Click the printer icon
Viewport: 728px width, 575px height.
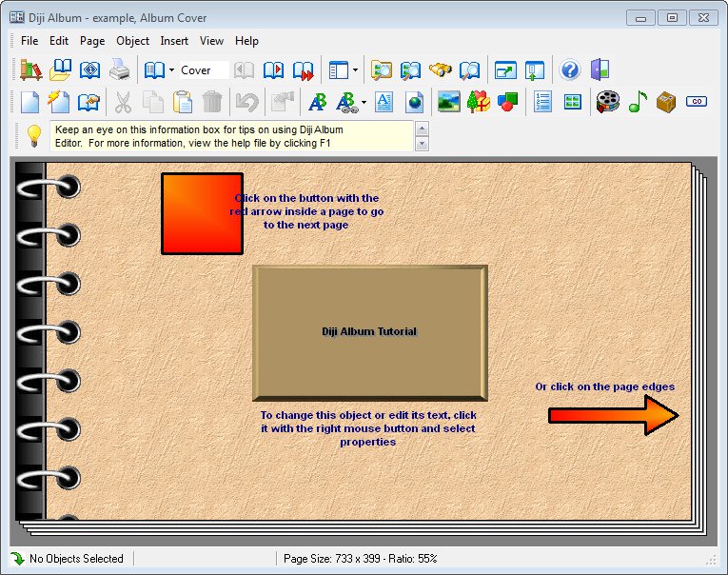pyautogui.click(x=119, y=70)
